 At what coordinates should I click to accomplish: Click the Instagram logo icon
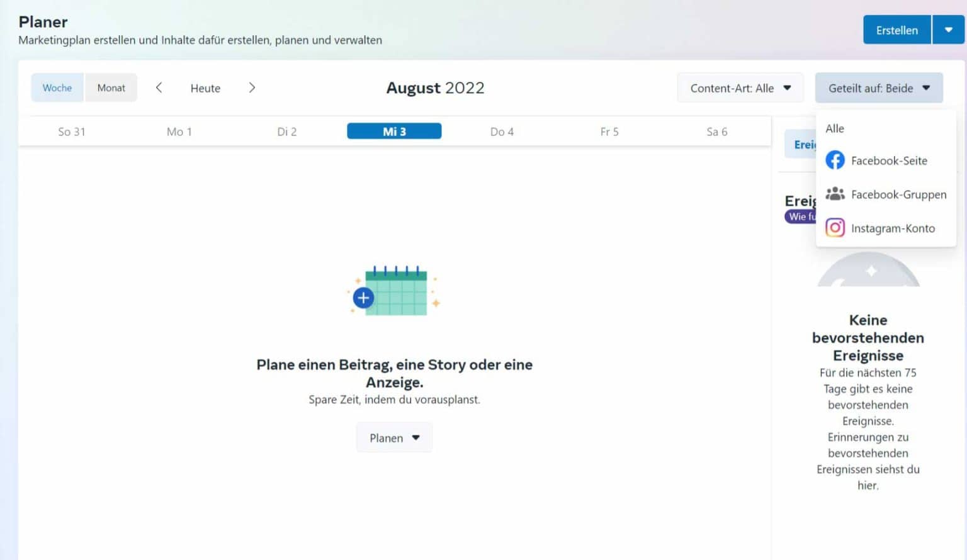[x=835, y=228]
